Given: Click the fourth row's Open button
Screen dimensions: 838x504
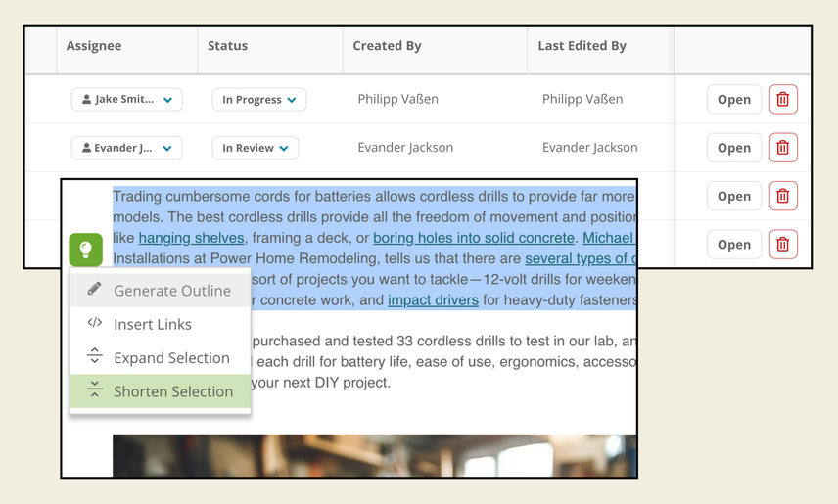Looking at the screenshot, I should [734, 245].
